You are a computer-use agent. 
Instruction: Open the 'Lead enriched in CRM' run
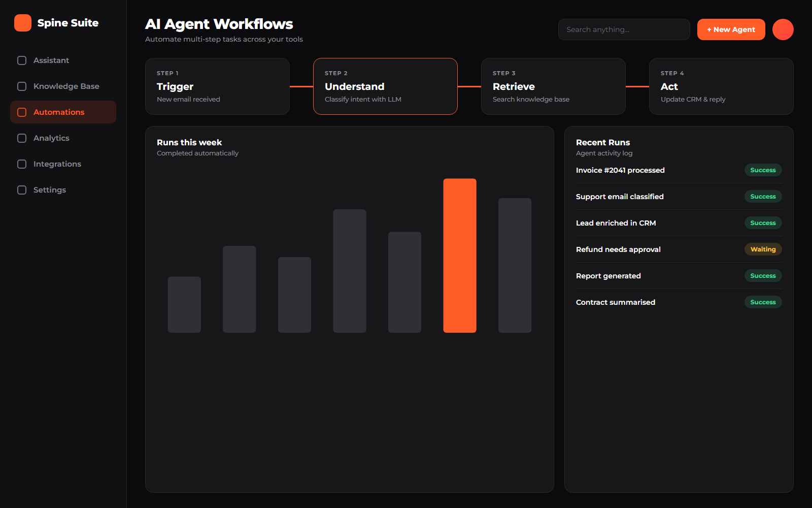coord(679,223)
